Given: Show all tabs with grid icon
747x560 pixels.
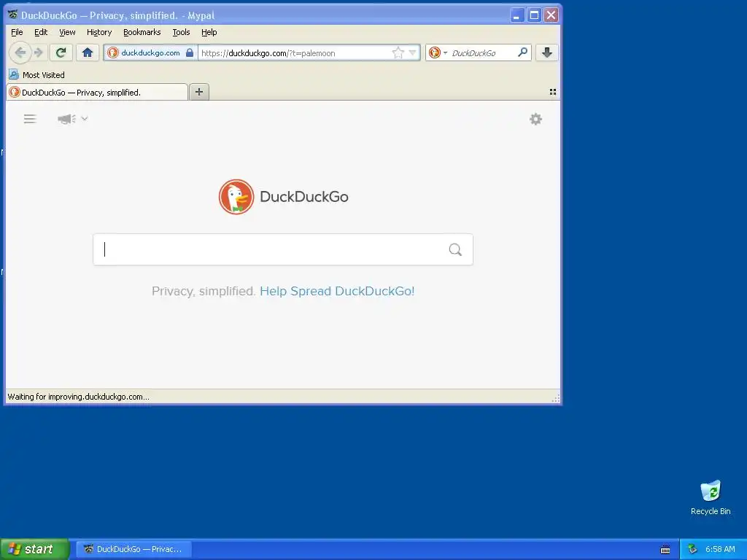Looking at the screenshot, I should pyautogui.click(x=553, y=92).
